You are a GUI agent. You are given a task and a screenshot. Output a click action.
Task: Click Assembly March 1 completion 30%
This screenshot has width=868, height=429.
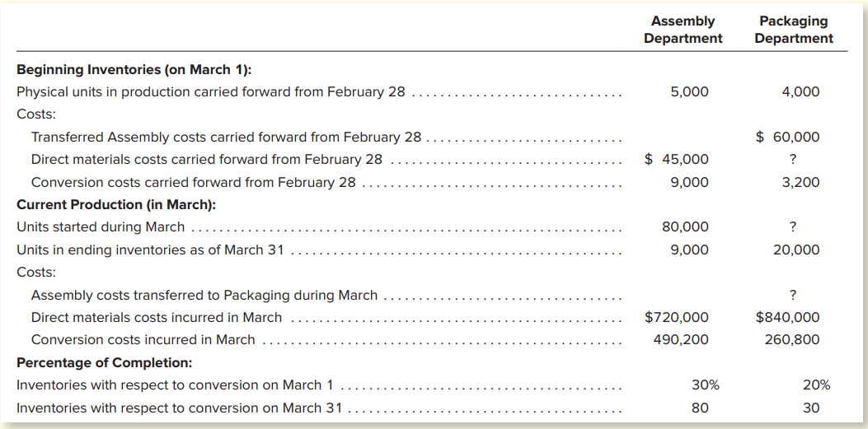(x=706, y=385)
